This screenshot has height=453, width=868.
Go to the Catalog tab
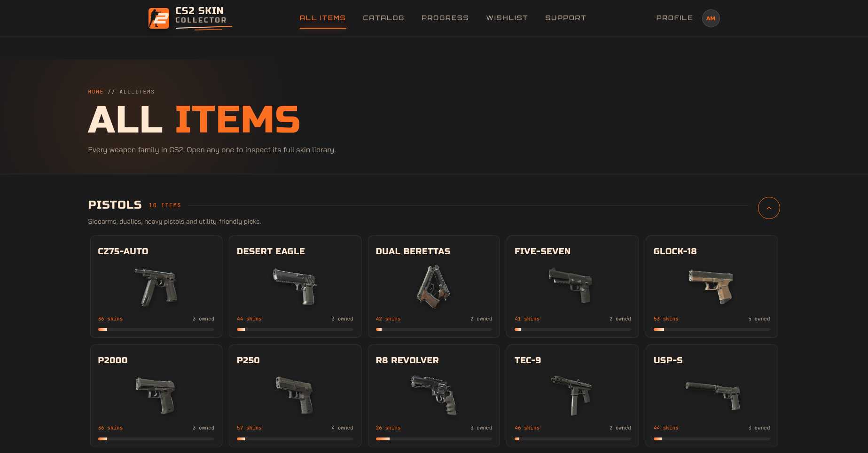[383, 18]
